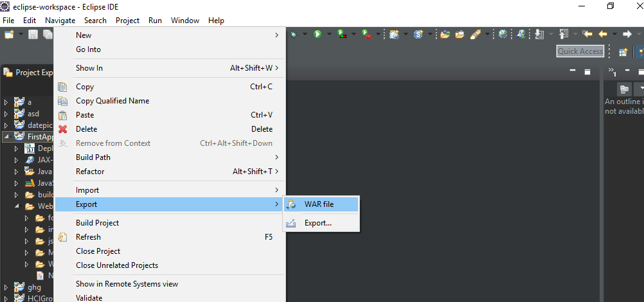Click the Run External Tools icon
This screenshot has width=644, height=302.
point(366,35)
